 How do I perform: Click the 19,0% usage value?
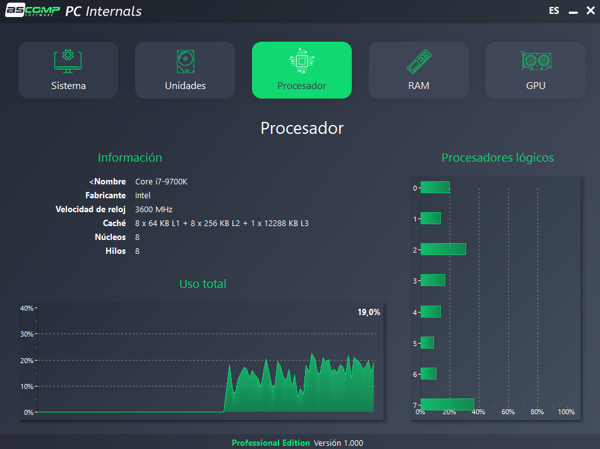click(x=368, y=312)
